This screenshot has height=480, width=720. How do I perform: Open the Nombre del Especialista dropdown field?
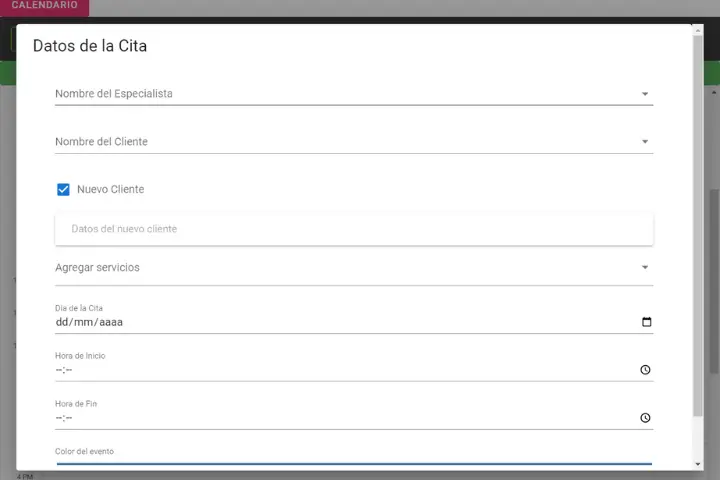[340, 94]
